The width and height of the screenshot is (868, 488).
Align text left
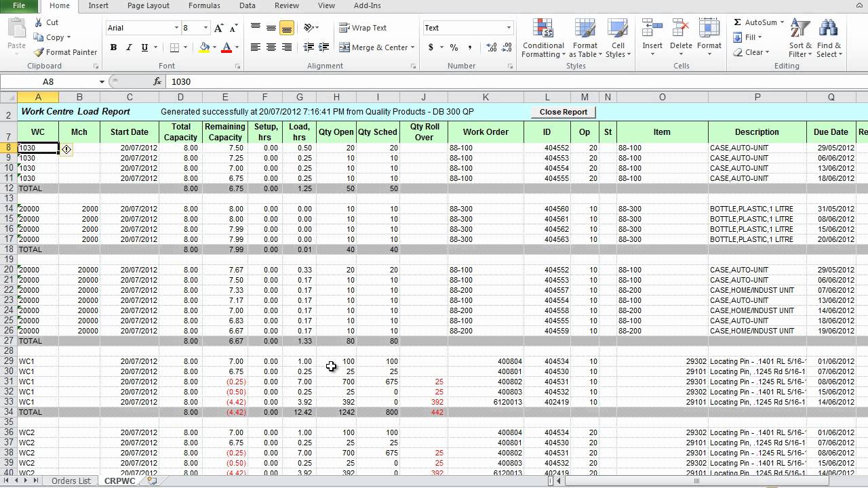(256, 47)
